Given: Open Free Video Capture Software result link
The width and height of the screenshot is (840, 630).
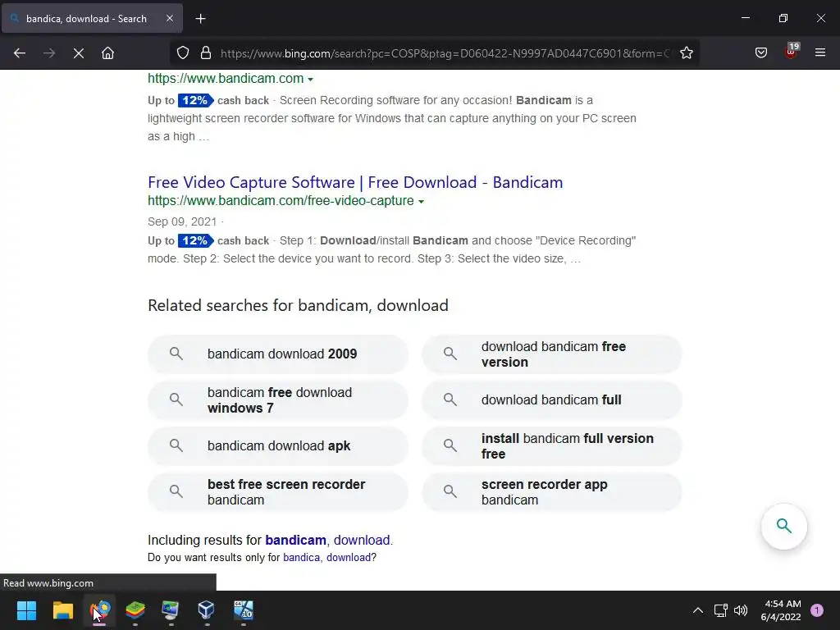Looking at the screenshot, I should (355, 182).
